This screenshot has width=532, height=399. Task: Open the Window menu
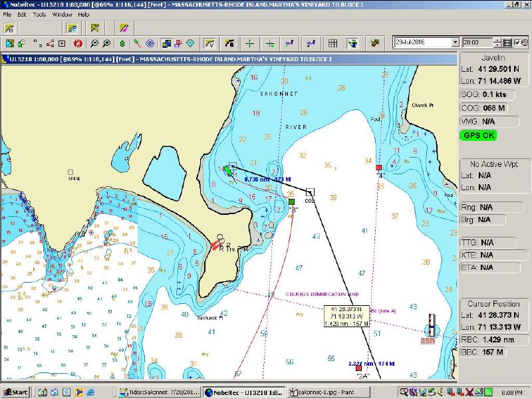62,14
